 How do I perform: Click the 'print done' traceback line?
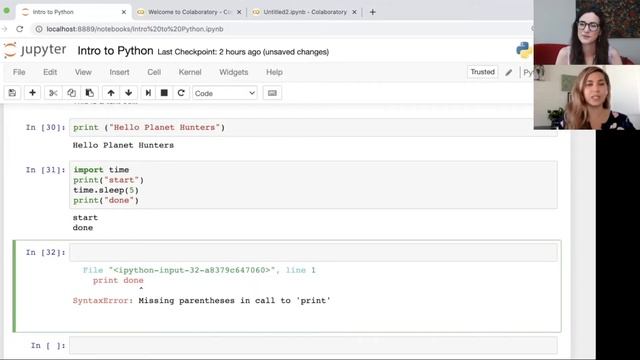click(118, 280)
